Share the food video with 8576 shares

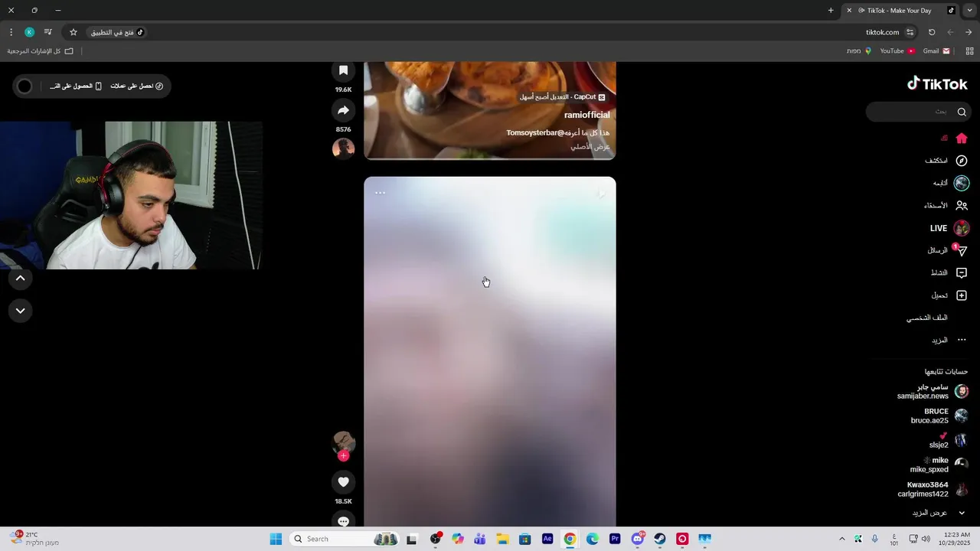(x=343, y=111)
